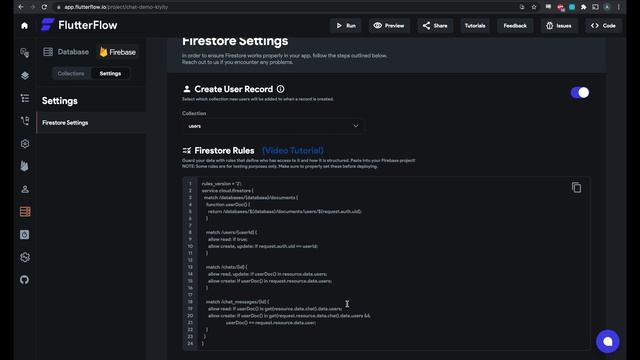Click the FlutterFlow logo
Image resolution: width=640 pixels, height=360 pixels.
click(79, 25)
